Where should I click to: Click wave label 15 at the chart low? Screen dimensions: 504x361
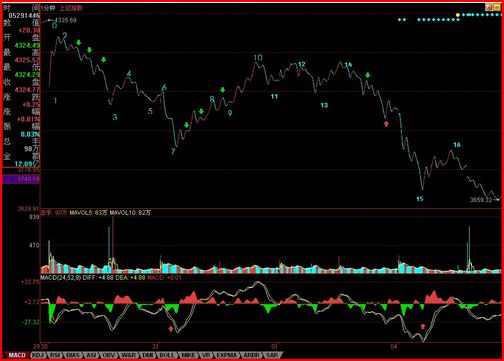click(420, 199)
